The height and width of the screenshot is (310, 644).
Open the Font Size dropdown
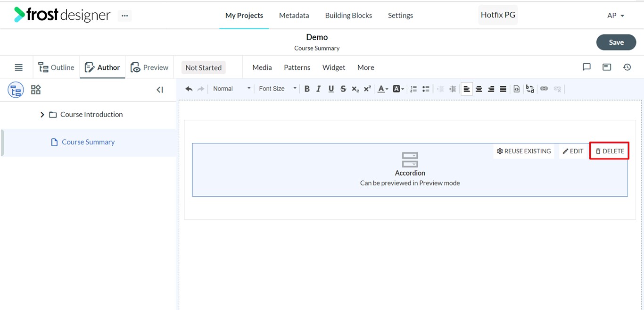click(x=278, y=89)
